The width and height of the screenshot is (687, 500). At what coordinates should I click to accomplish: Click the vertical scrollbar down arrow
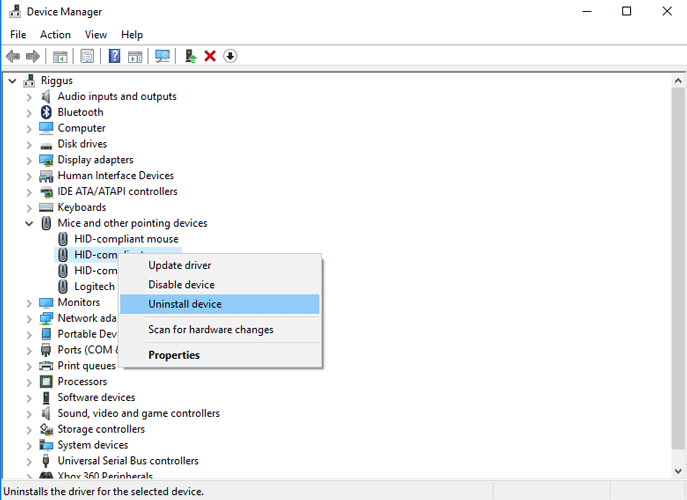678,472
